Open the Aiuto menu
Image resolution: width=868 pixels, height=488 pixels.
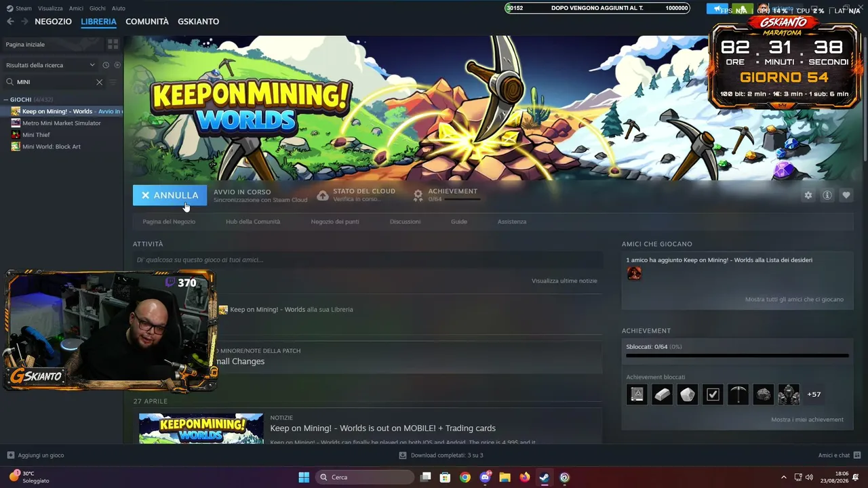119,9
